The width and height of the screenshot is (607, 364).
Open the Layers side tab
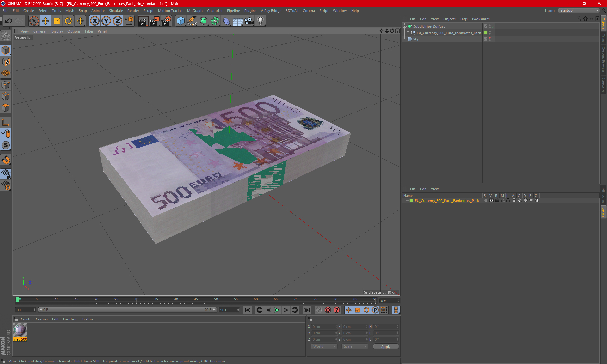click(x=604, y=212)
